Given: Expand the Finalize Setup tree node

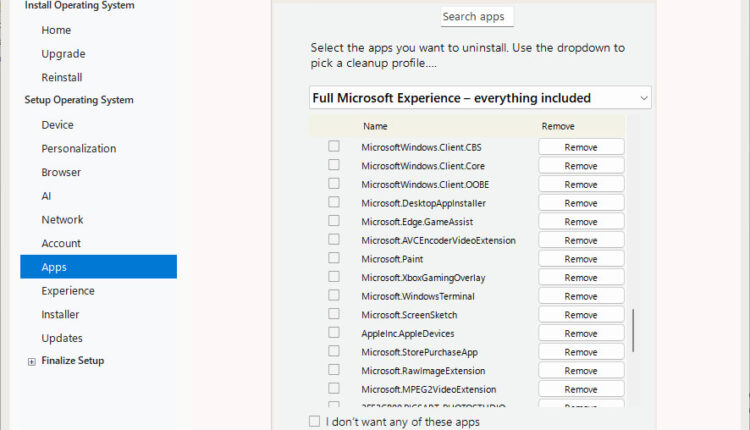Looking at the screenshot, I should tap(32, 361).
